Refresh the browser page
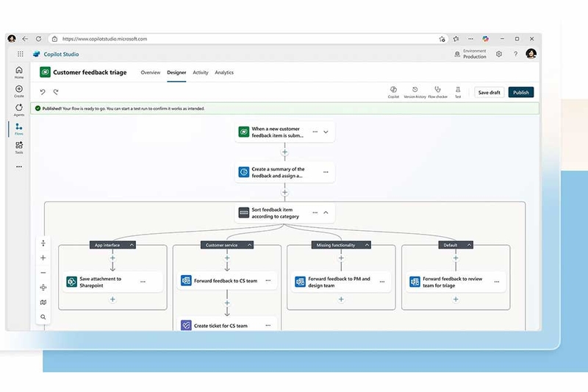Screen dimensions: 588x392 point(39,39)
